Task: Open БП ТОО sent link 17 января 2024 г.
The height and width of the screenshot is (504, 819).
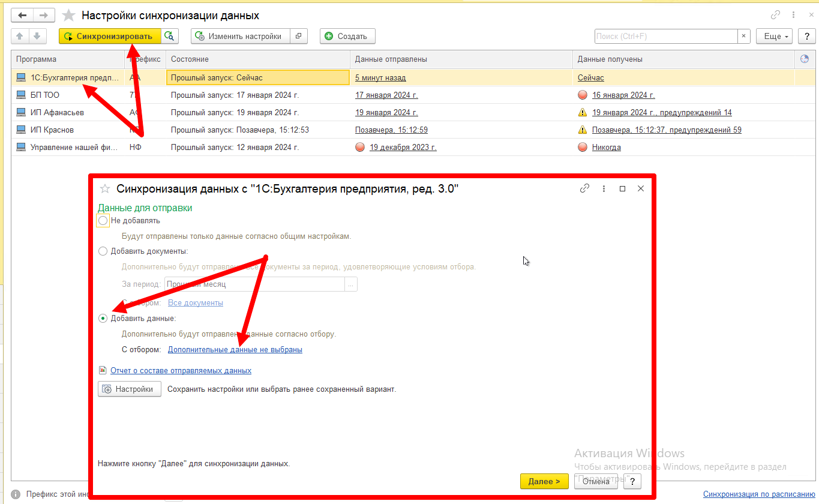Action: tap(386, 95)
